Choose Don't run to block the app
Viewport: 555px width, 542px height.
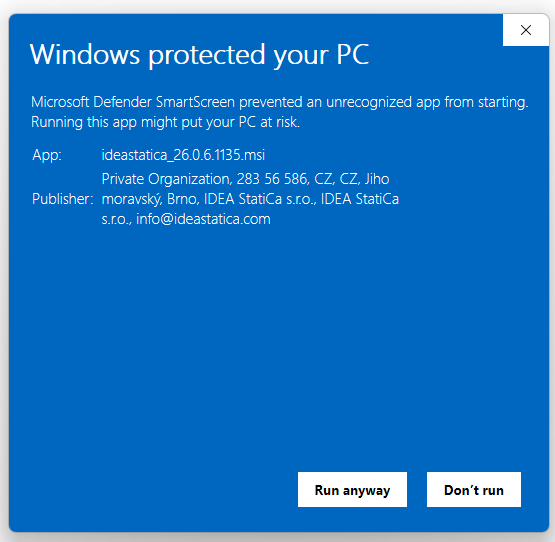click(x=474, y=489)
